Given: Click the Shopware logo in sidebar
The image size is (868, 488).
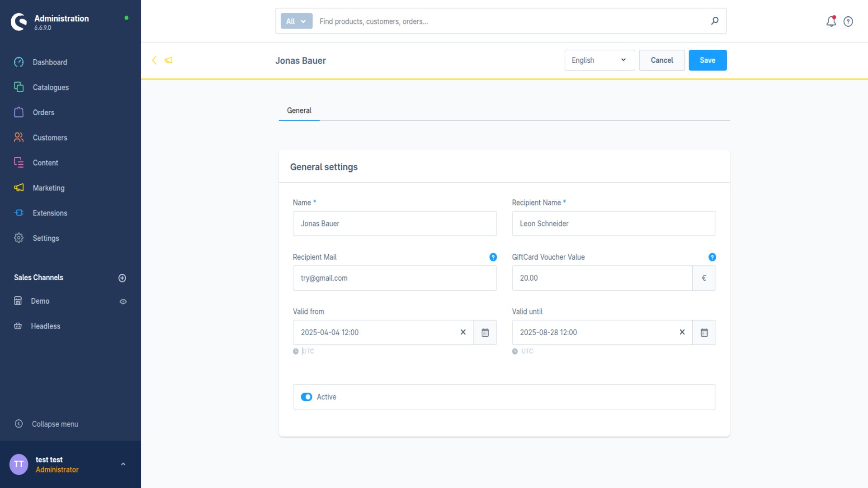Looking at the screenshot, I should pyautogui.click(x=19, y=22).
